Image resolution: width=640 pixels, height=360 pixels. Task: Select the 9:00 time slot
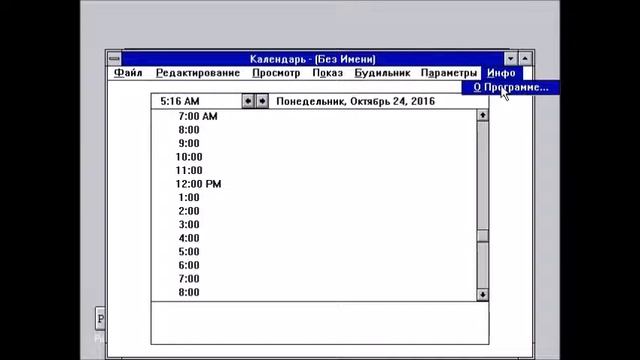coord(314,143)
